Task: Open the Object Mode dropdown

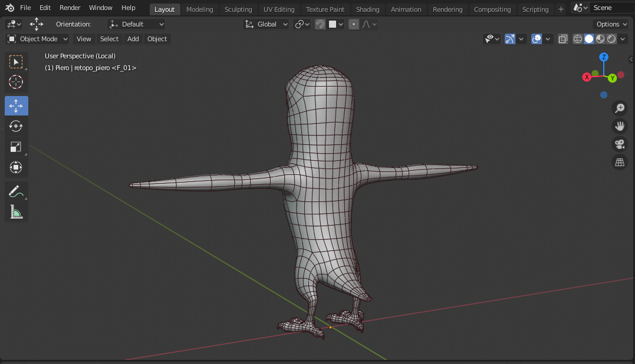Action: (37, 38)
